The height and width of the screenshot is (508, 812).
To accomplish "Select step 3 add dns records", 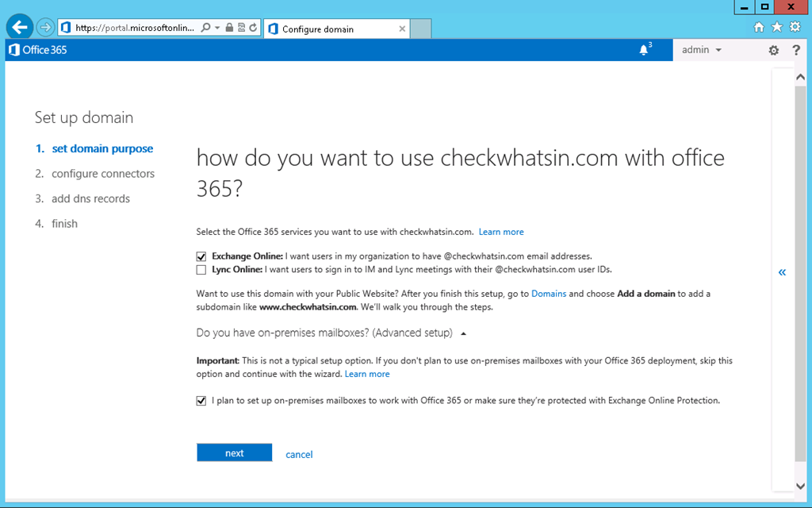I will (x=82, y=198).
